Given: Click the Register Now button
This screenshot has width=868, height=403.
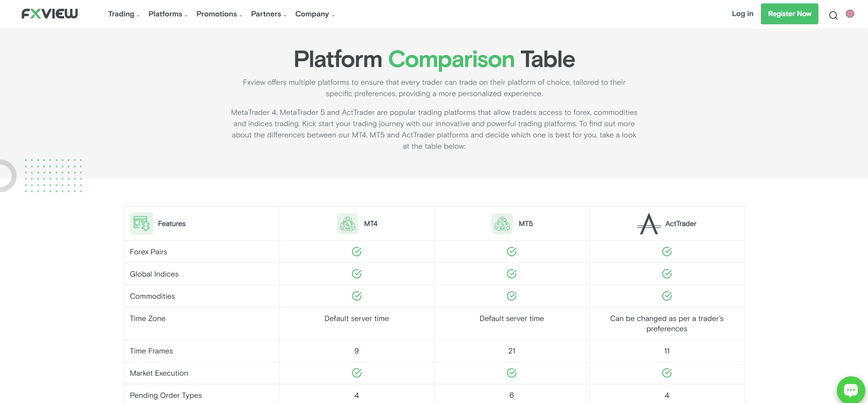Looking at the screenshot, I should [x=789, y=14].
